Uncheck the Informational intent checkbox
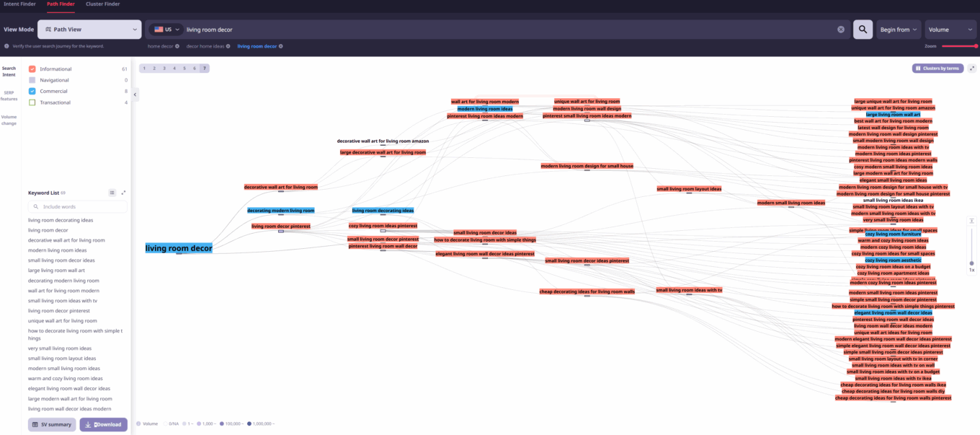This screenshot has width=980, height=435. (x=32, y=69)
